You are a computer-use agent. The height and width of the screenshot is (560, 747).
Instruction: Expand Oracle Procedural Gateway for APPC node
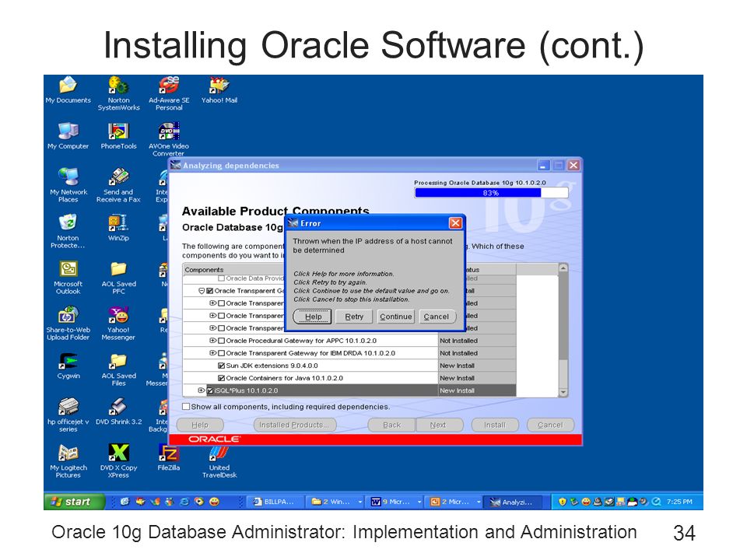(x=213, y=341)
